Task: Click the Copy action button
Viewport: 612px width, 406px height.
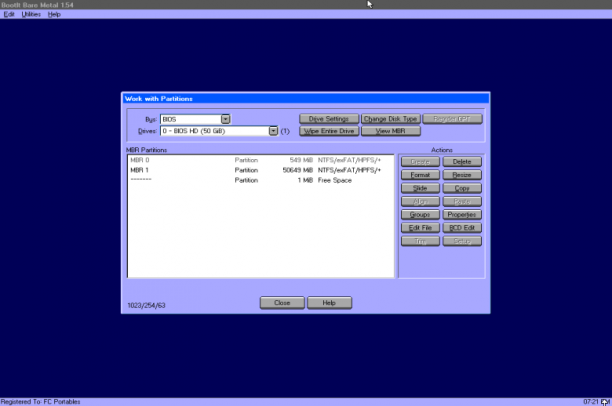Action: tap(462, 188)
